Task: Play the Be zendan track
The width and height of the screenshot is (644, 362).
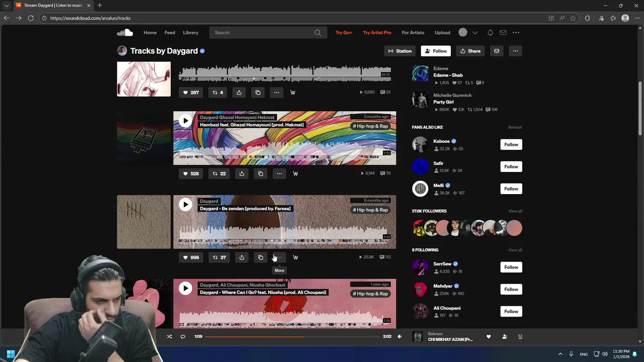Action: pos(186,205)
